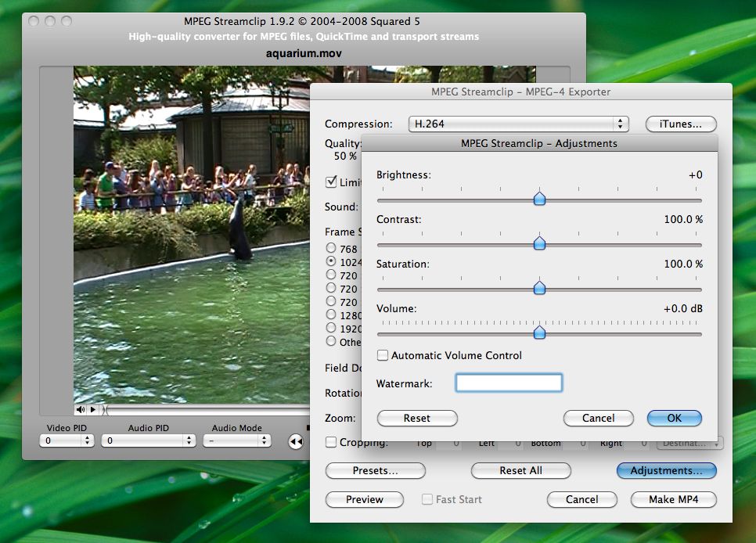Enable Automatic Volume Control checkbox
This screenshot has height=543, width=756.
click(x=383, y=355)
